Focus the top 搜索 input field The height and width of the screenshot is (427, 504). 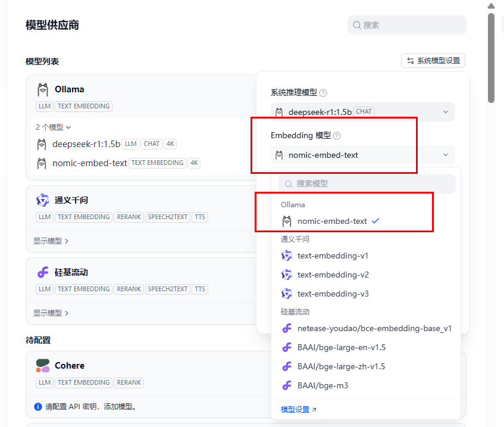[406, 25]
